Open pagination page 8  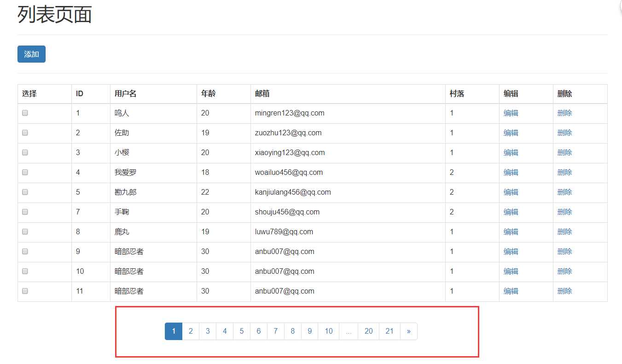[293, 331]
